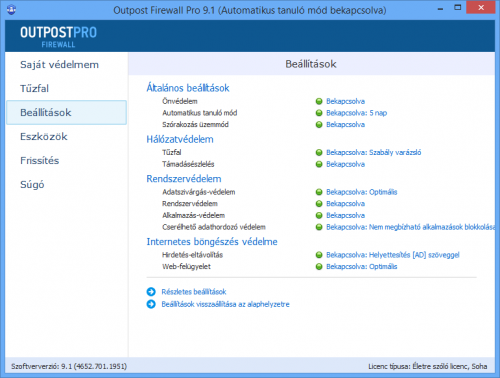Click Adatszivárgás-védelem Bekapcsolva: Optimális link

(x=361, y=192)
